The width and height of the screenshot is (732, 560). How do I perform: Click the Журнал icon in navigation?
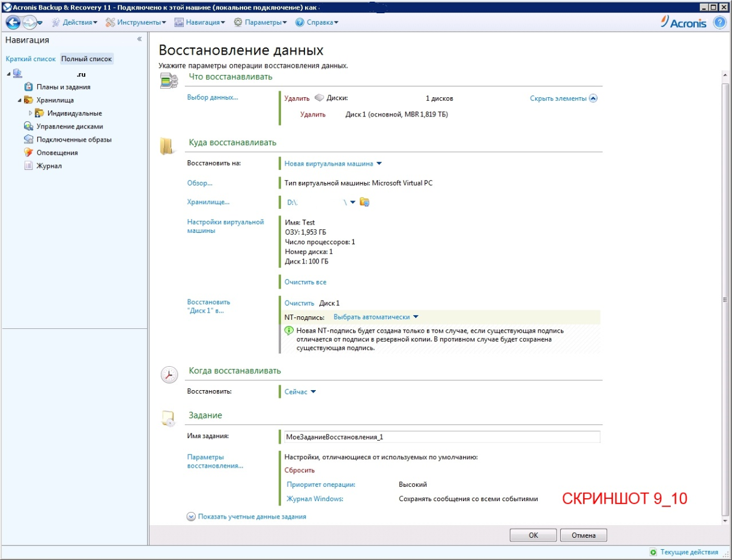click(28, 166)
